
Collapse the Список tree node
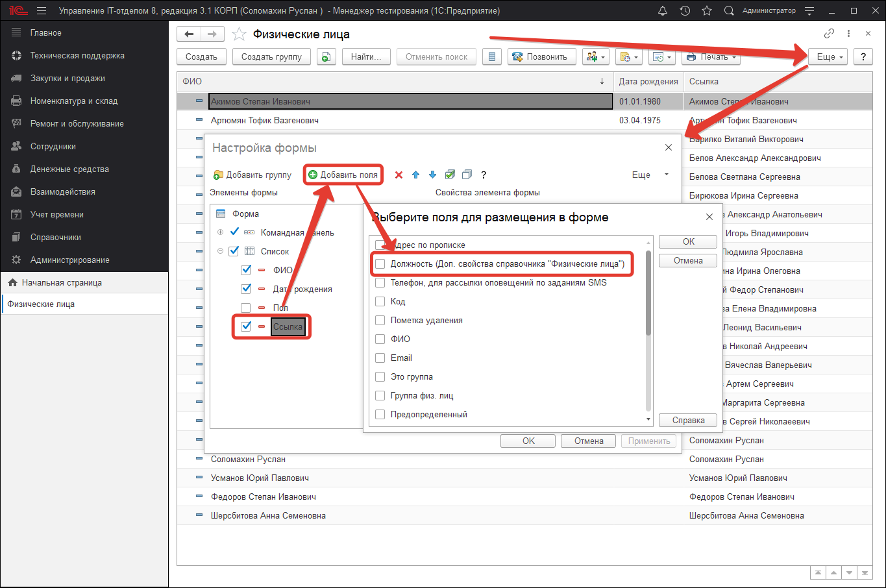pyautogui.click(x=220, y=251)
